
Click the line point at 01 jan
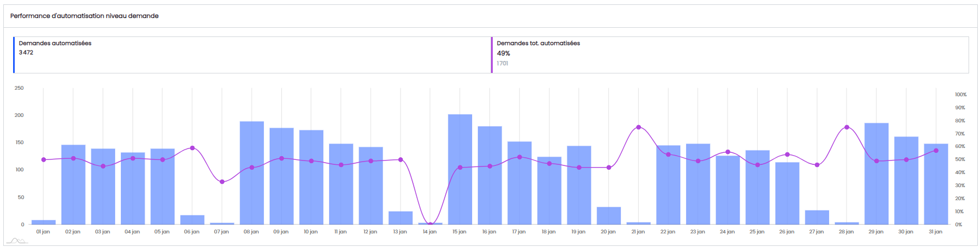(x=44, y=160)
